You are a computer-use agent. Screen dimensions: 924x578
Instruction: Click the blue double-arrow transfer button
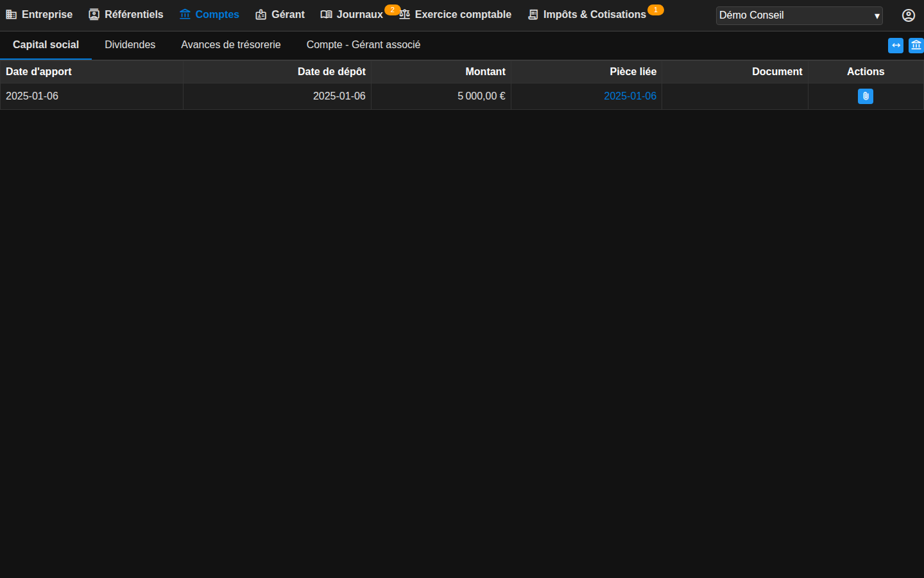coord(896,46)
